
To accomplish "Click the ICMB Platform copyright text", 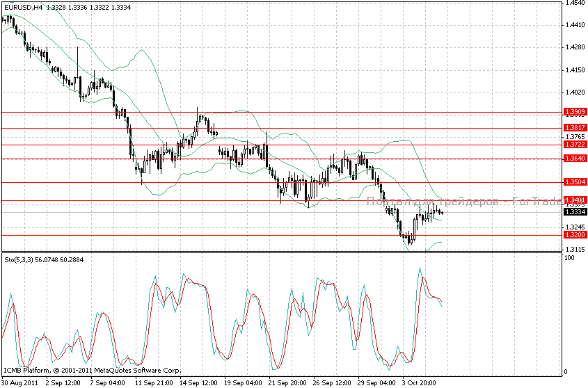I will pos(92,371).
